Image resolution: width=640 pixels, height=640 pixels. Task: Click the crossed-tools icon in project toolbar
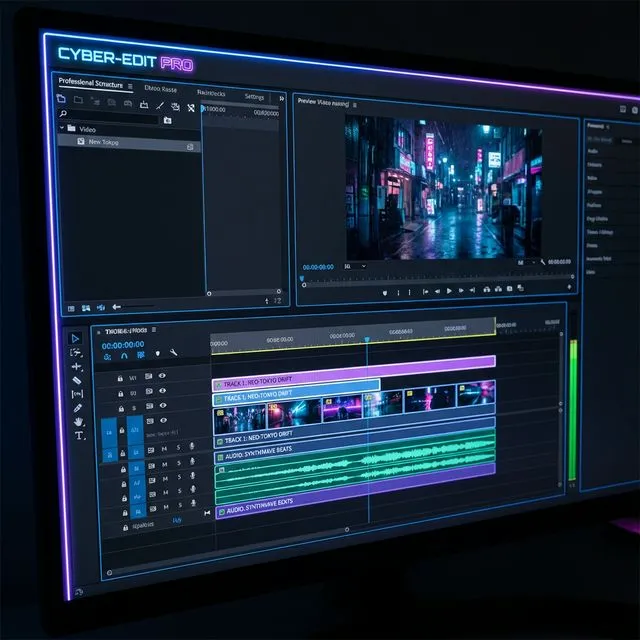coord(191,108)
